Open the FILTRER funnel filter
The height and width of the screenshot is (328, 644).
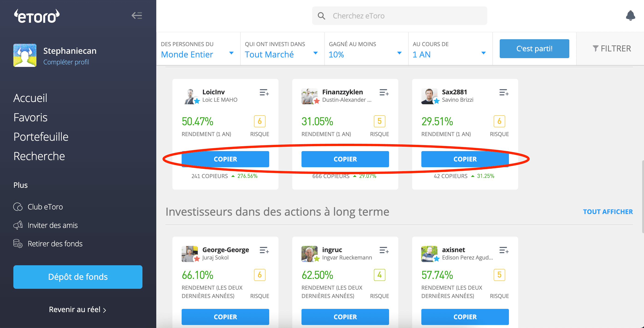(x=612, y=48)
